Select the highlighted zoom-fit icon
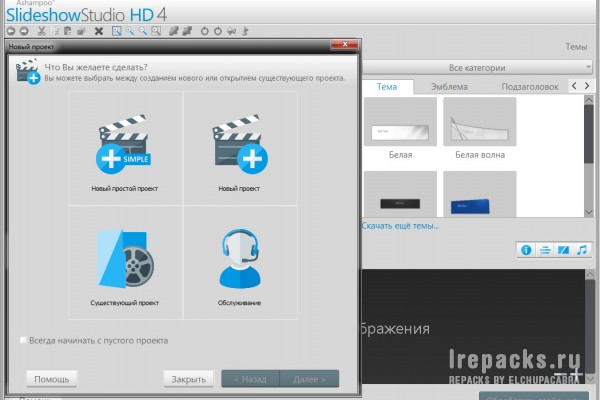This screenshot has height=400, width=600. [117, 31]
